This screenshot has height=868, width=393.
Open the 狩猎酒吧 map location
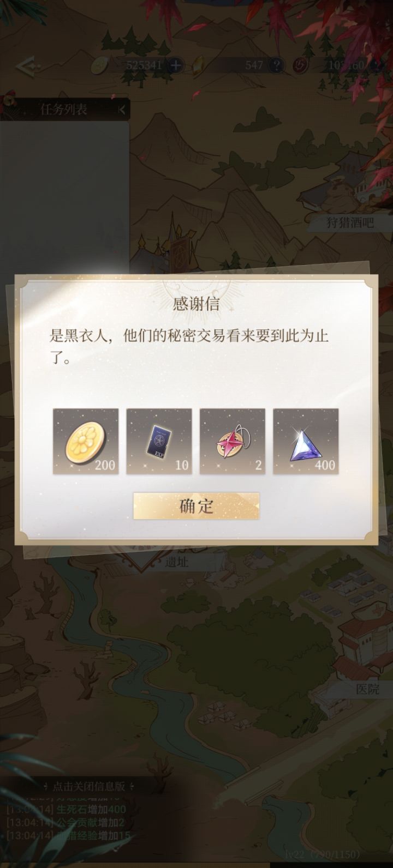(x=350, y=223)
